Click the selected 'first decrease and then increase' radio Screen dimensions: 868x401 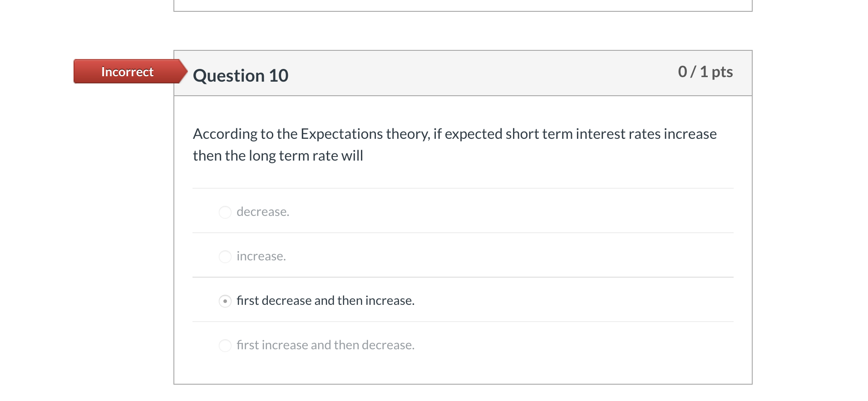[x=225, y=301]
